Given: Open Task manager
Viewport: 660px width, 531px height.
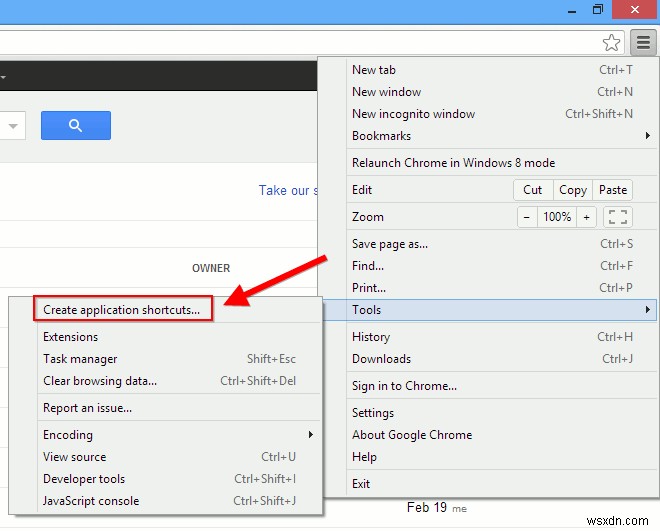Looking at the screenshot, I should [179, 359].
